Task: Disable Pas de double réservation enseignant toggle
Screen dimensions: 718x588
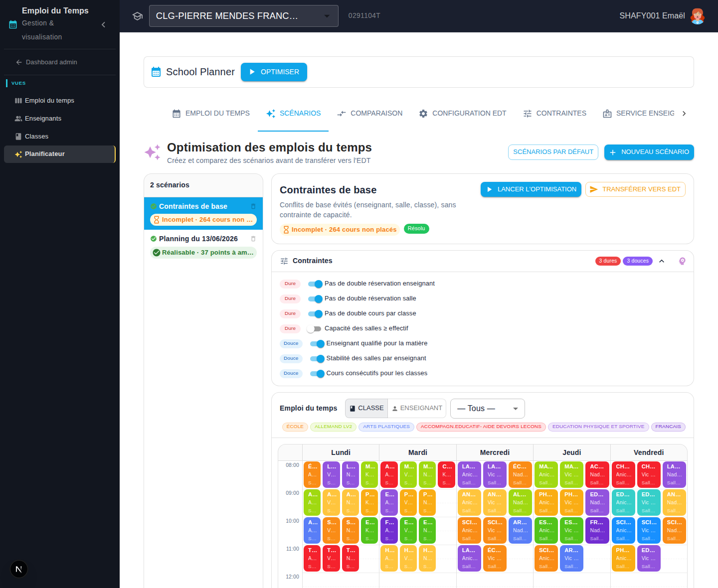Action: [x=315, y=284]
